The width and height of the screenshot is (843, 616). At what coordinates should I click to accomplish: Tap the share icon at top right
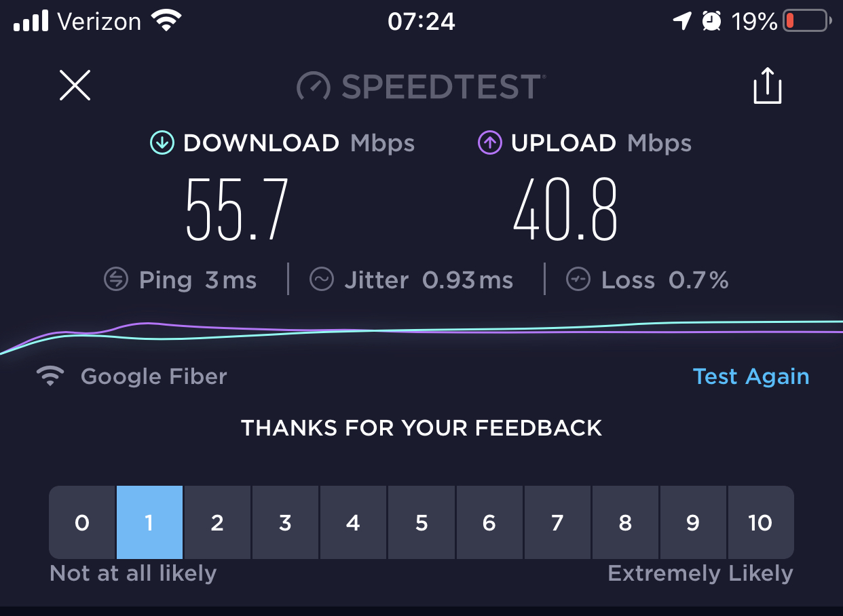coord(768,85)
